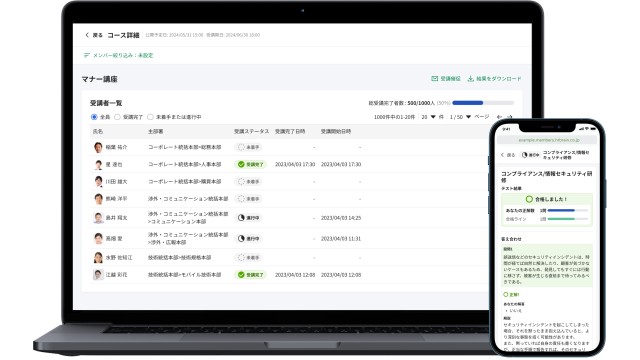Tap circle icon next to 合格しました！

tap(529, 199)
